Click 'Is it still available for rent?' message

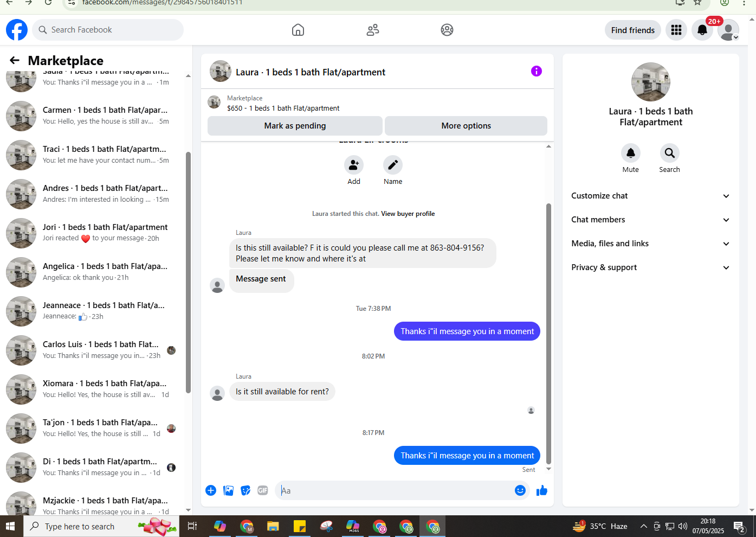282,392
